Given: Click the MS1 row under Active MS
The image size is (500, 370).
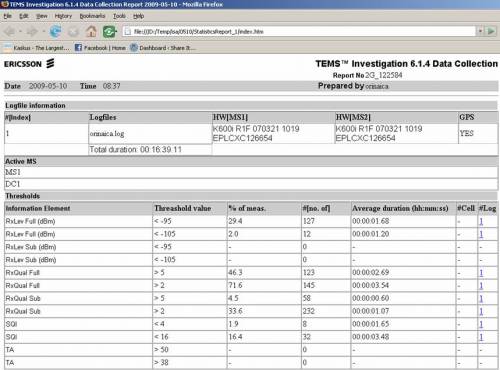Looking at the screenshot, I should (251, 172).
